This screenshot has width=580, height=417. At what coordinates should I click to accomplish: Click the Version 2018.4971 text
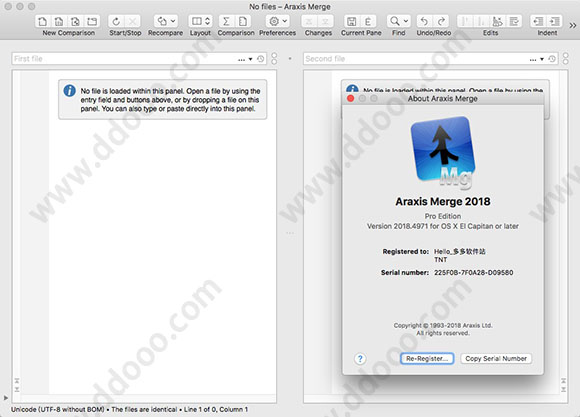(x=443, y=226)
